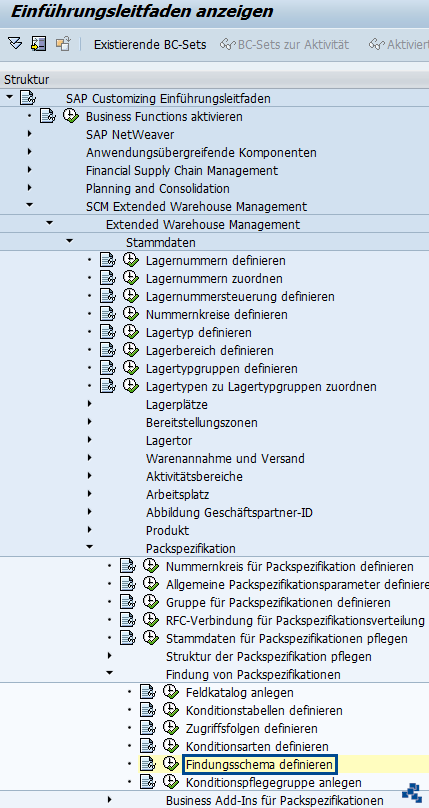Click BC-Sets zur Aktivität button
The width and height of the screenshot is (429, 808).
284,45
